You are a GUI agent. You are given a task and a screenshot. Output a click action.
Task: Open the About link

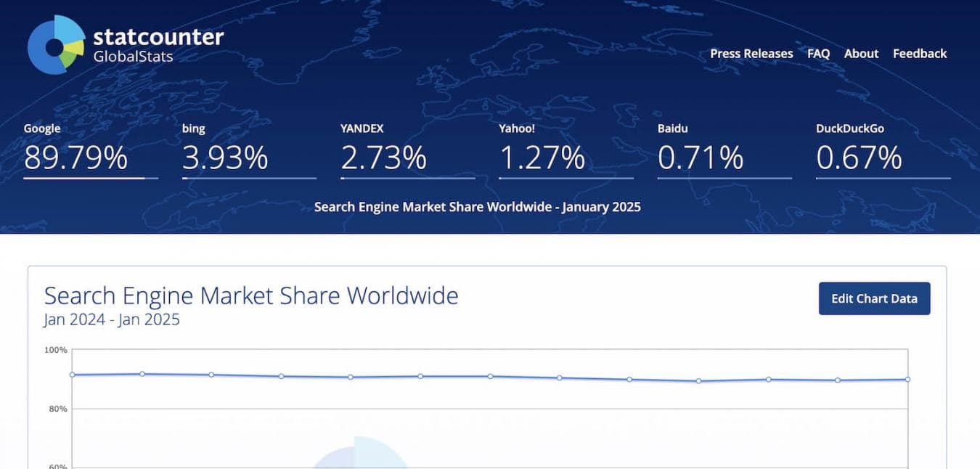tap(861, 54)
